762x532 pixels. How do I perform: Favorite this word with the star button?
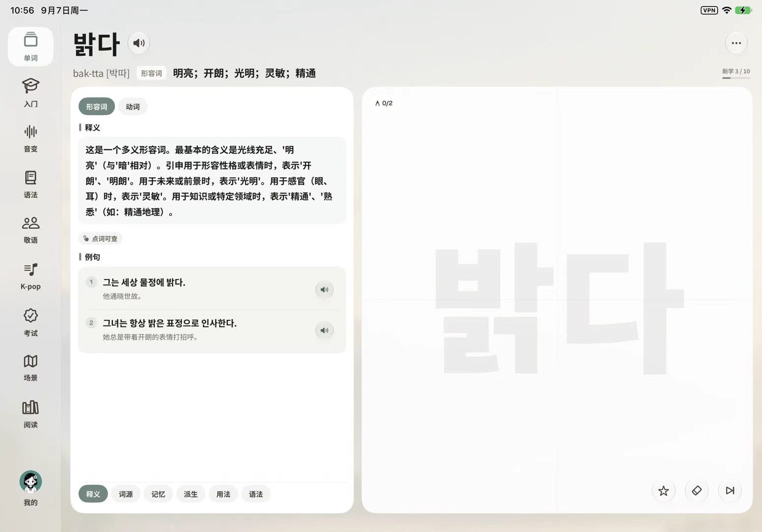(x=663, y=491)
